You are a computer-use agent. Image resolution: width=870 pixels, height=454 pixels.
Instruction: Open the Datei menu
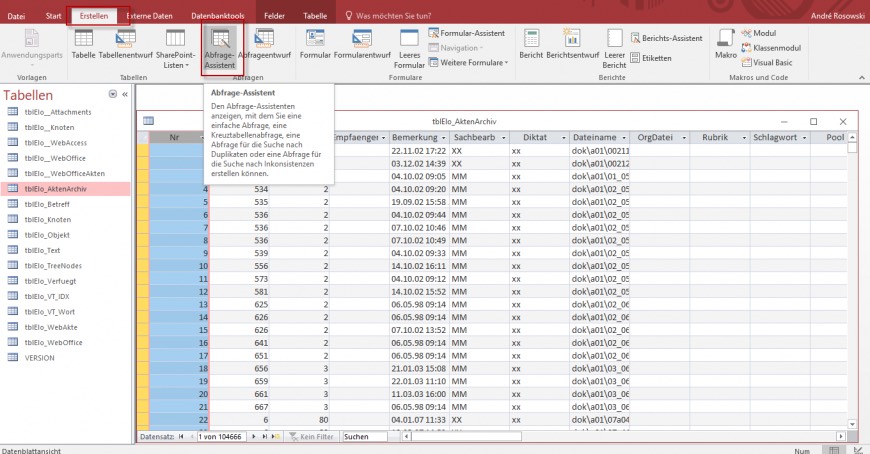click(16, 16)
